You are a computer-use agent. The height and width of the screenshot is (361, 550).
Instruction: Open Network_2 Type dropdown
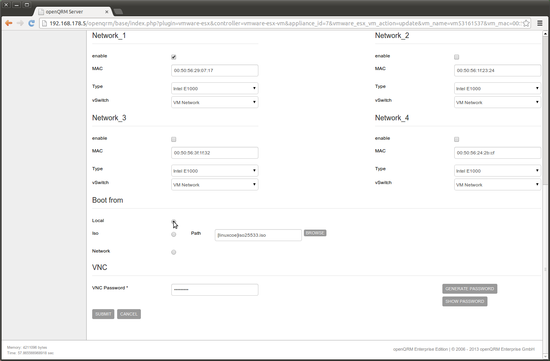pyautogui.click(x=497, y=88)
